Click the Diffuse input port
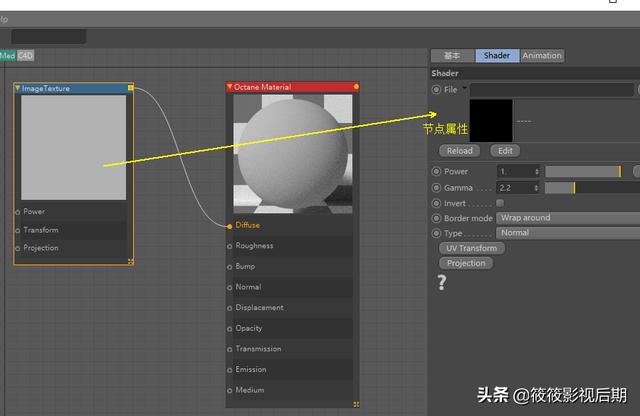This screenshot has width=640, height=416. coord(230,226)
